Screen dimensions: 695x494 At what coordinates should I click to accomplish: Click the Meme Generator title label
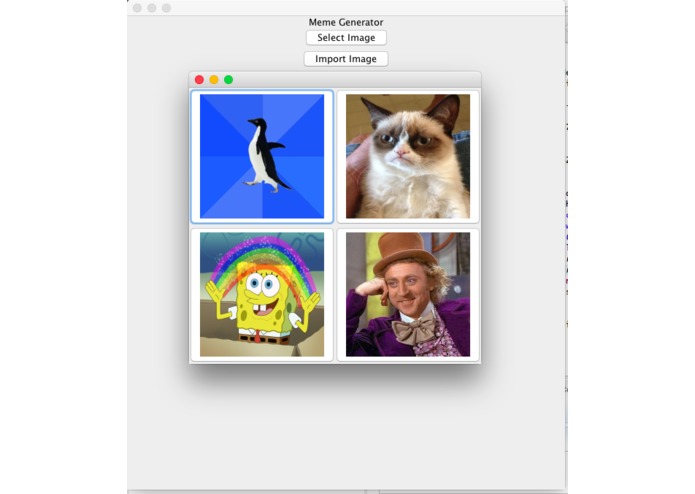coord(346,22)
